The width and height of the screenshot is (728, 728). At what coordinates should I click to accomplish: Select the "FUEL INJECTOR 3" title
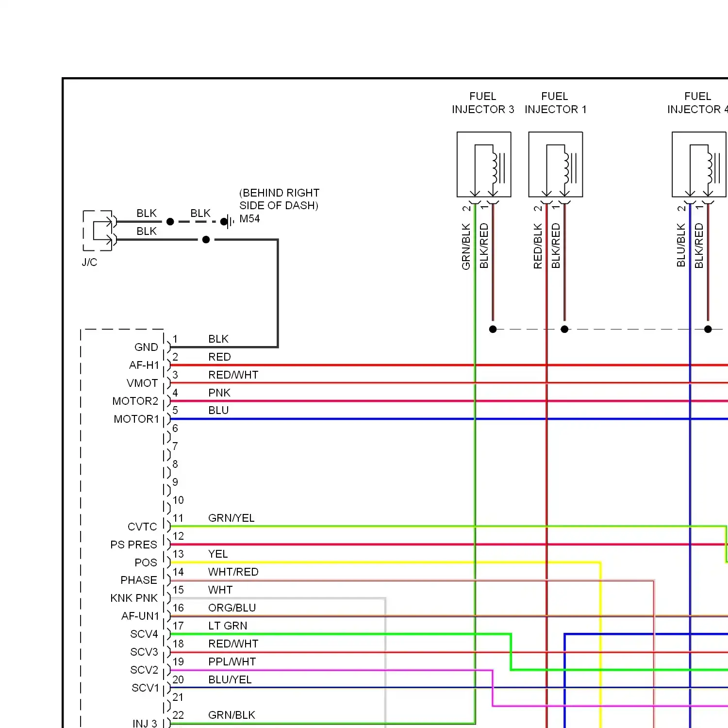click(483, 103)
